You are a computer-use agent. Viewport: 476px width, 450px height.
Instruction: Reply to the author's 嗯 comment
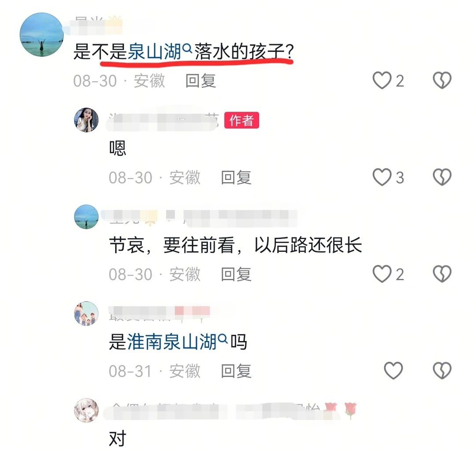click(236, 177)
